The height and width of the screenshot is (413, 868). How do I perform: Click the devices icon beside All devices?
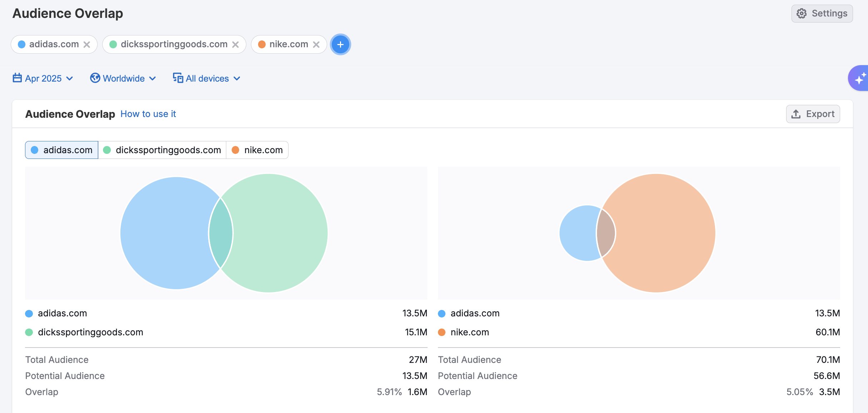178,78
